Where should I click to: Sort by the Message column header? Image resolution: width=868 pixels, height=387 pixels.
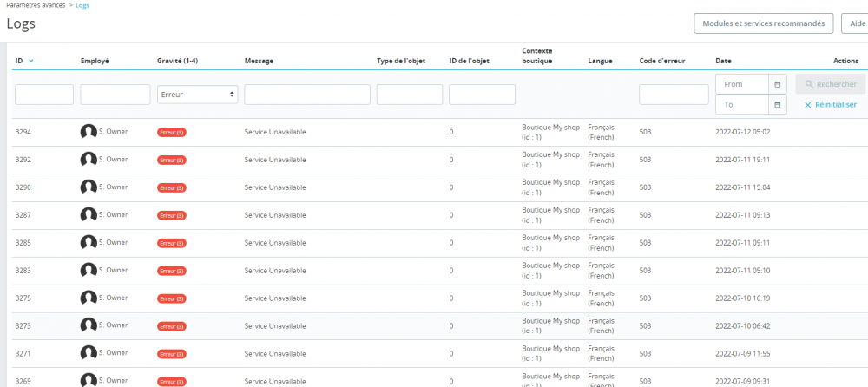(259, 61)
